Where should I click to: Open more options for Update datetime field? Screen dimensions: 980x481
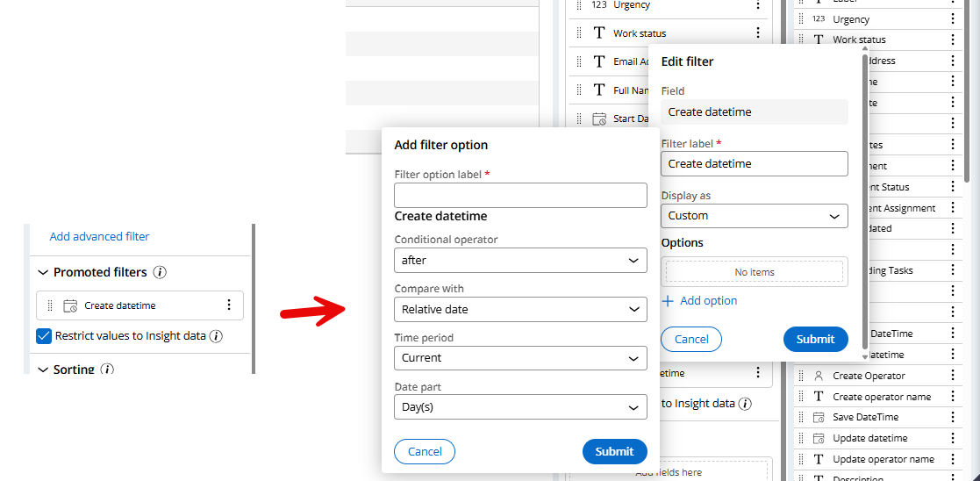tap(953, 438)
